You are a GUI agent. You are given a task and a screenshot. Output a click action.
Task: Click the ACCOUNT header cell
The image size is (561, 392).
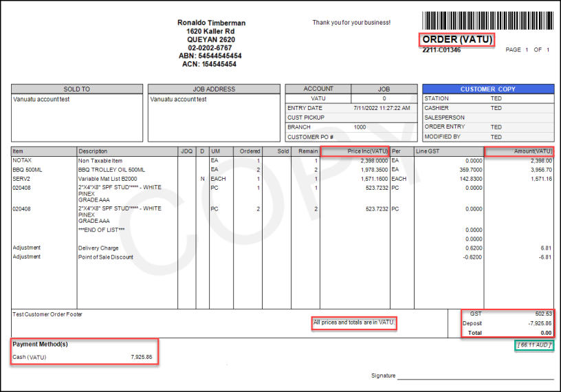click(318, 89)
